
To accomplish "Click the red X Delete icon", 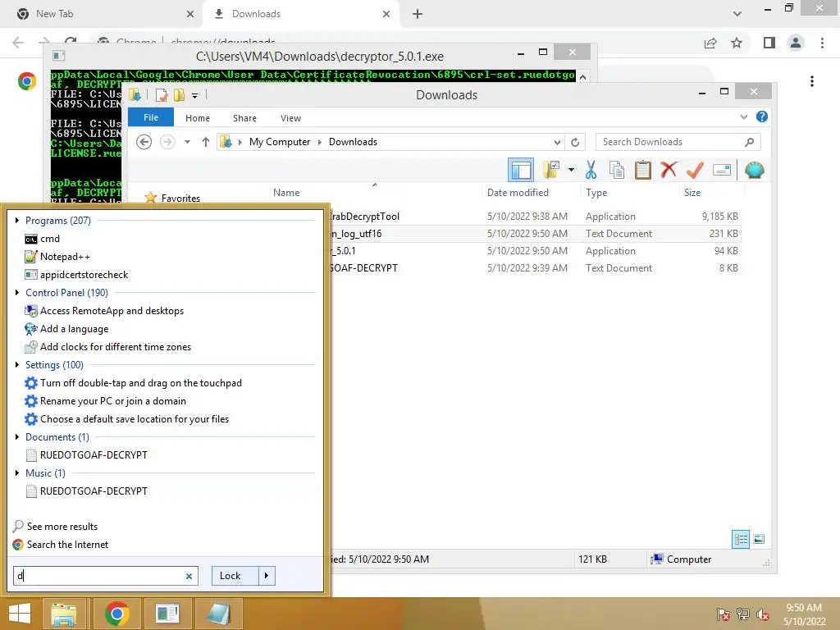I will 668,171.
